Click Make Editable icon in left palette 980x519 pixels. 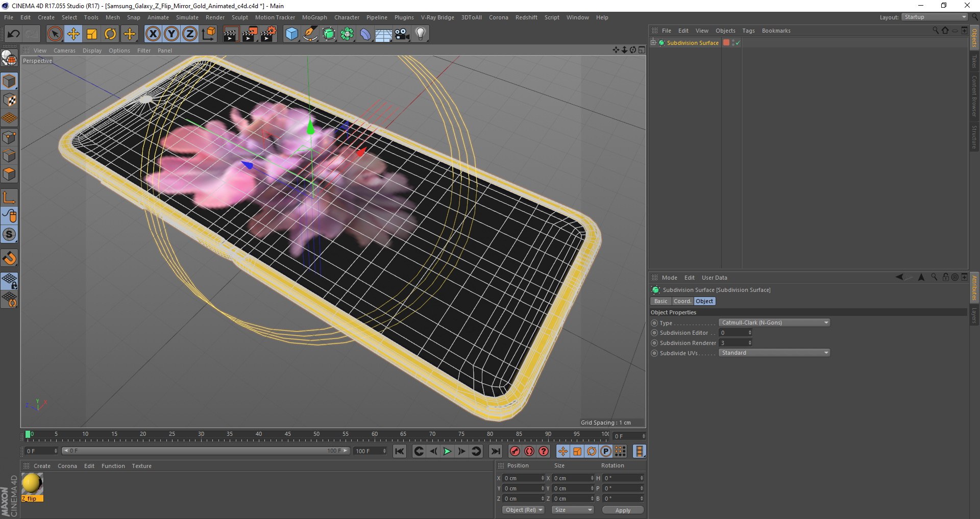(x=9, y=58)
